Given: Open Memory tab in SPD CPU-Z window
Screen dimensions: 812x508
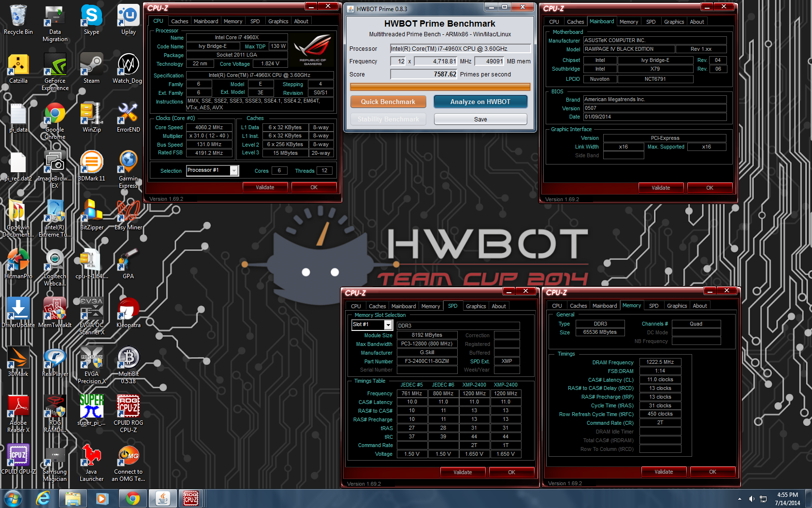Looking at the screenshot, I should click(x=430, y=306).
